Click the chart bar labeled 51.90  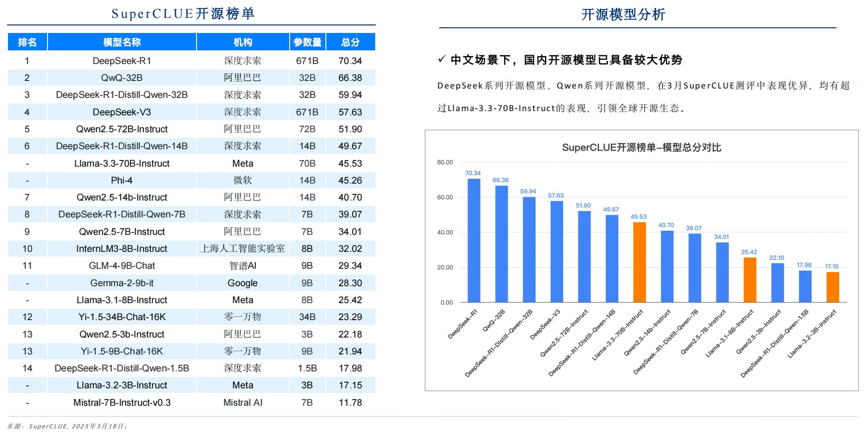584,257
